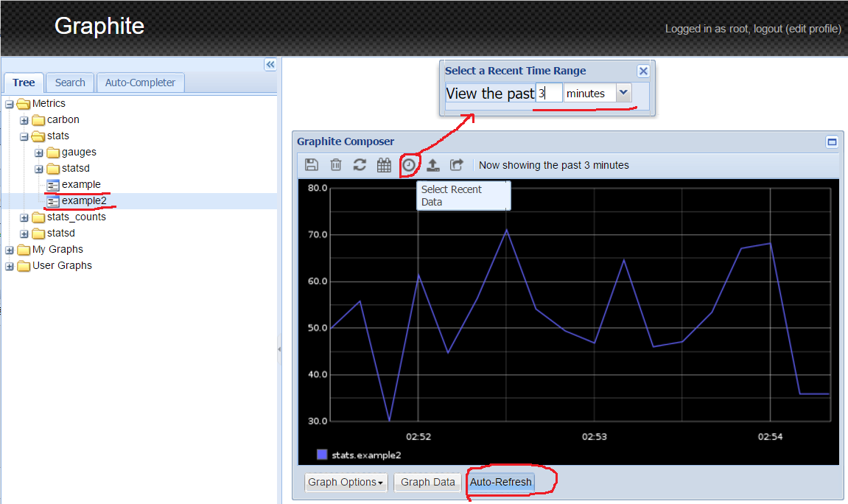Click the Graph Data button
Image resolution: width=848 pixels, height=504 pixels.
click(428, 483)
